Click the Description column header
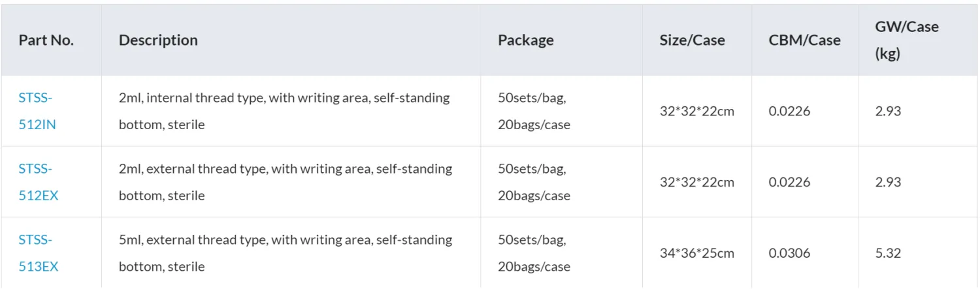Image resolution: width=980 pixels, height=289 pixels. click(158, 40)
